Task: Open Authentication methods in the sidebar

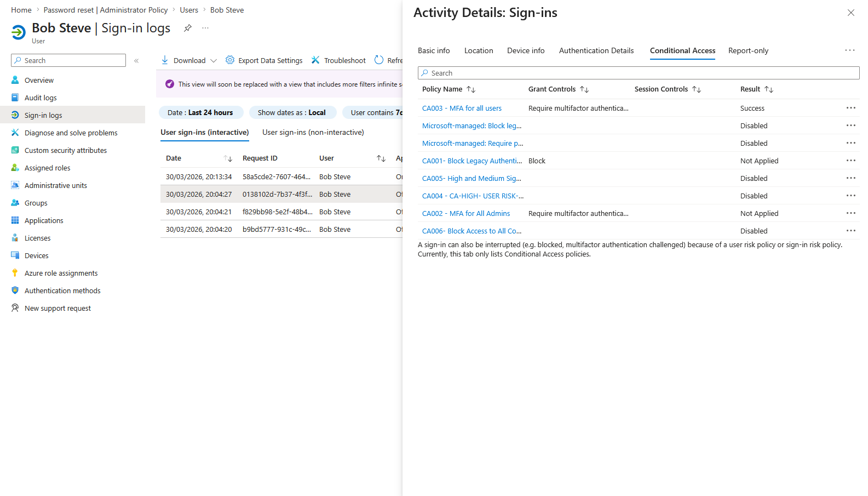Action: pos(62,290)
